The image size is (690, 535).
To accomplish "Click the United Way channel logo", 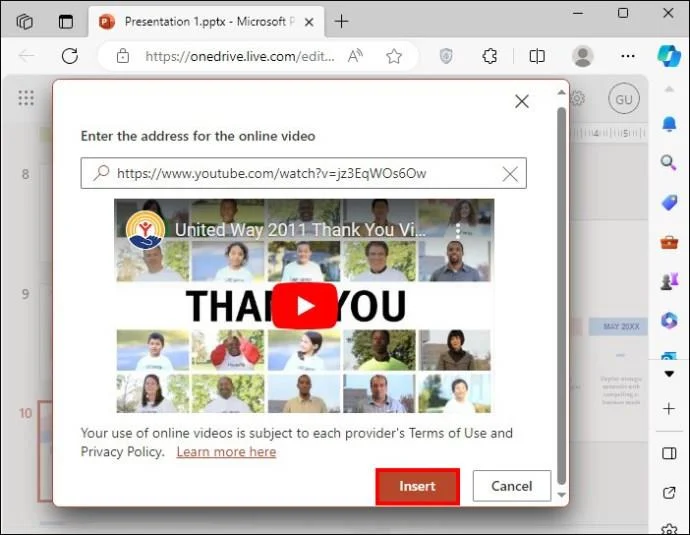I will (145, 229).
